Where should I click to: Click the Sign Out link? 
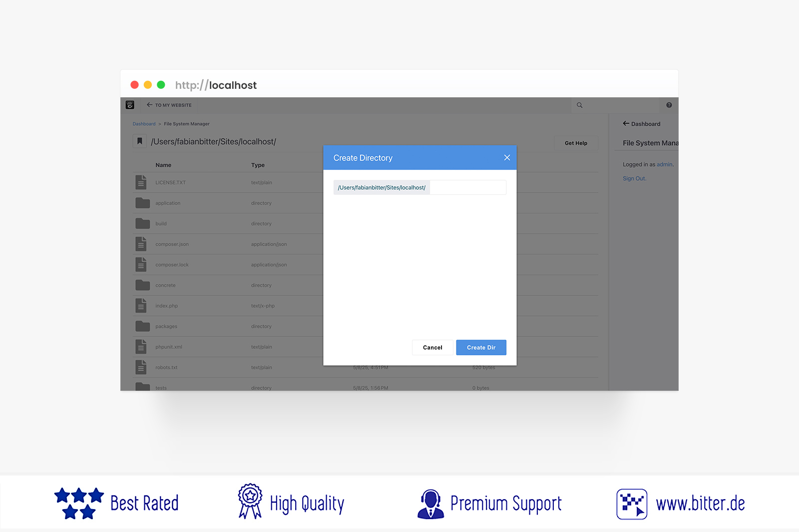point(634,179)
